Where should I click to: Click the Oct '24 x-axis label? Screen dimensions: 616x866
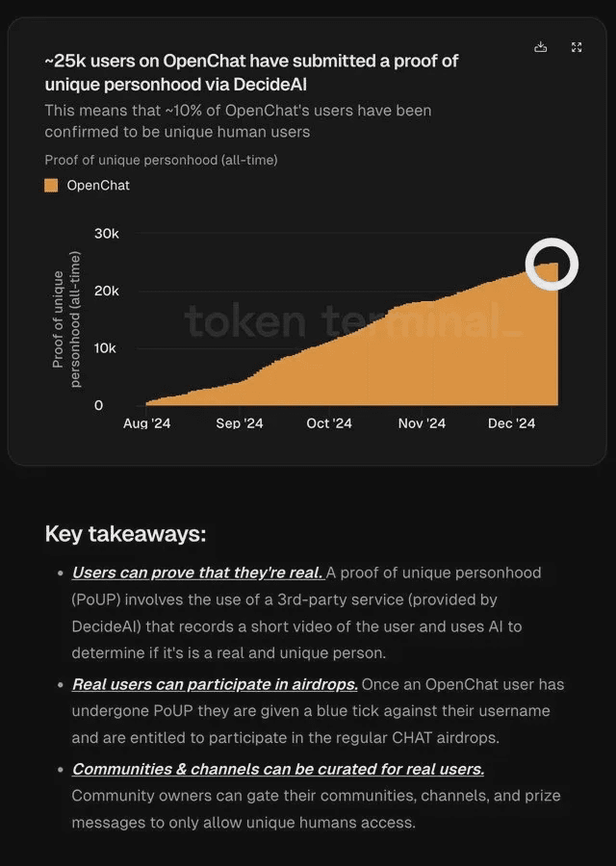pos(329,423)
